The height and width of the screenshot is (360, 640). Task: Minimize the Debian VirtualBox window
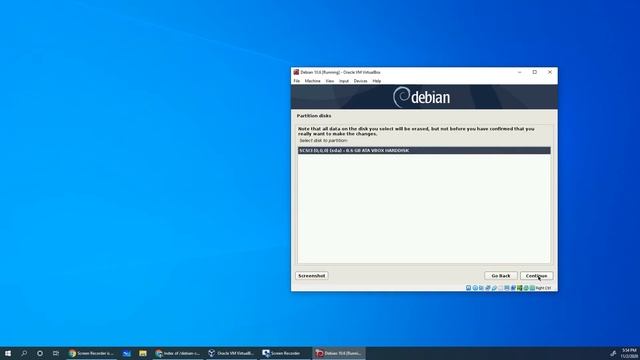[520, 72]
